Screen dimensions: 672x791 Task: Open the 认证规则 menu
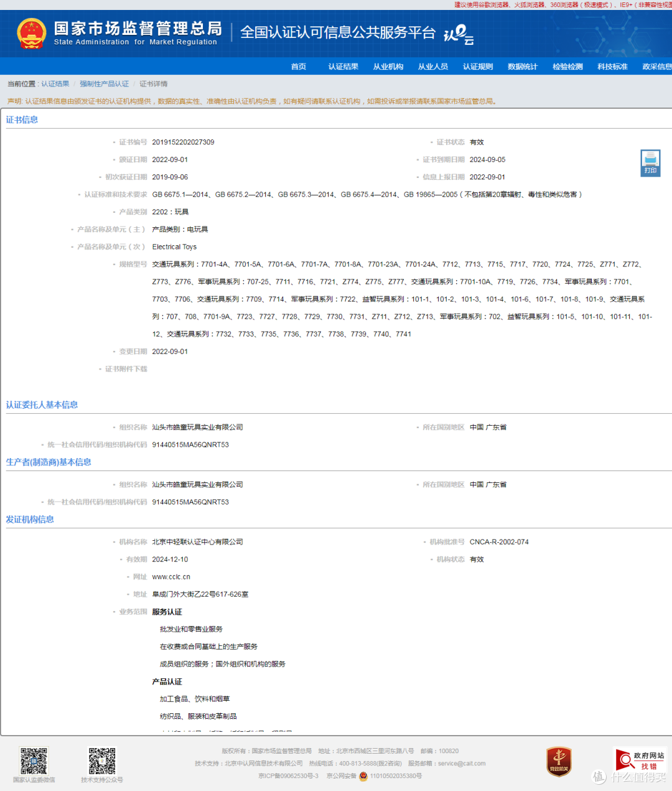tap(478, 67)
